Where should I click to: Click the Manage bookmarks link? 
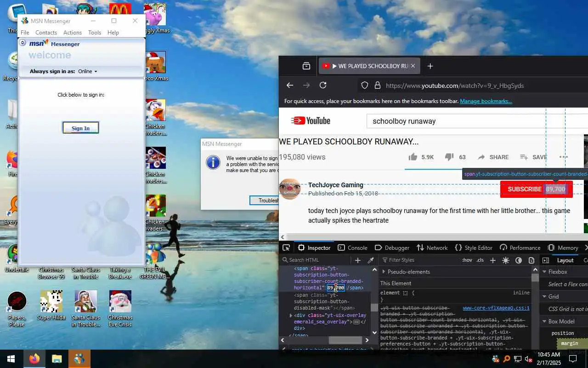(486, 101)
